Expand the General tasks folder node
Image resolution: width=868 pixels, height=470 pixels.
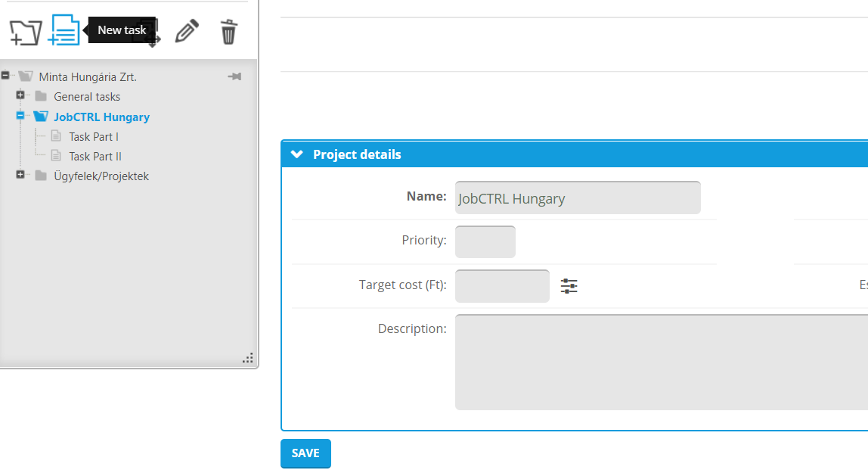click(x=20, y=96)
